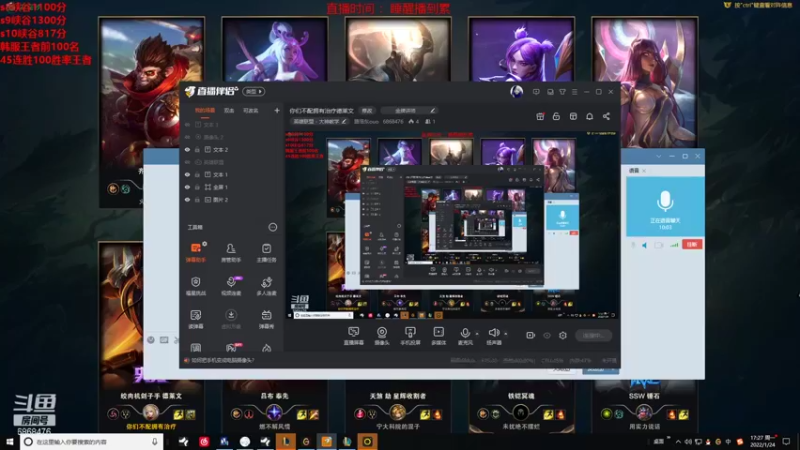Click the 扬声器 speaker icon
Screen dimensions: 800x450
pos(493,333)
